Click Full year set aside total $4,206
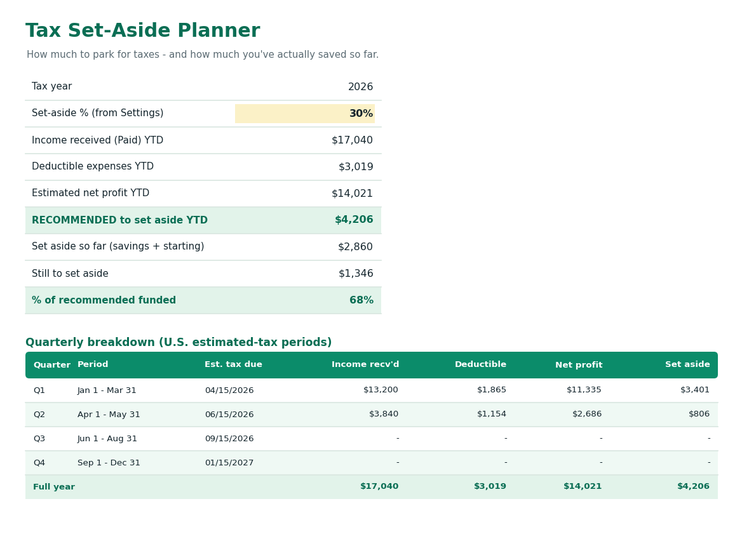Screen dimensions: 756x546 [693, 486]
